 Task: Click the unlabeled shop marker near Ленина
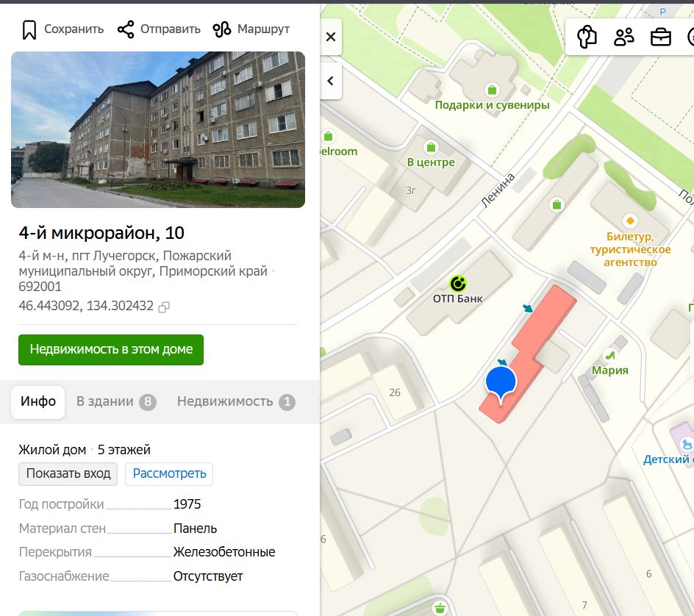(x=557, y=204)
